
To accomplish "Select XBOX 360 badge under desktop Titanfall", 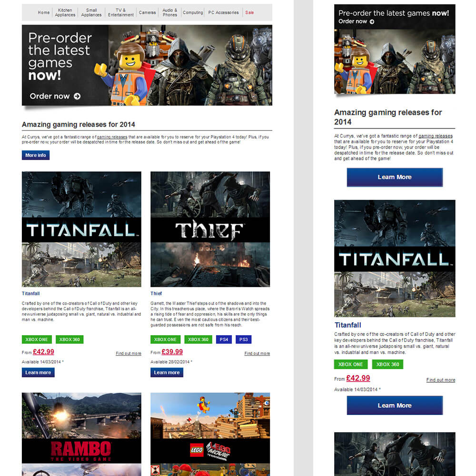I will pos(69,339).
